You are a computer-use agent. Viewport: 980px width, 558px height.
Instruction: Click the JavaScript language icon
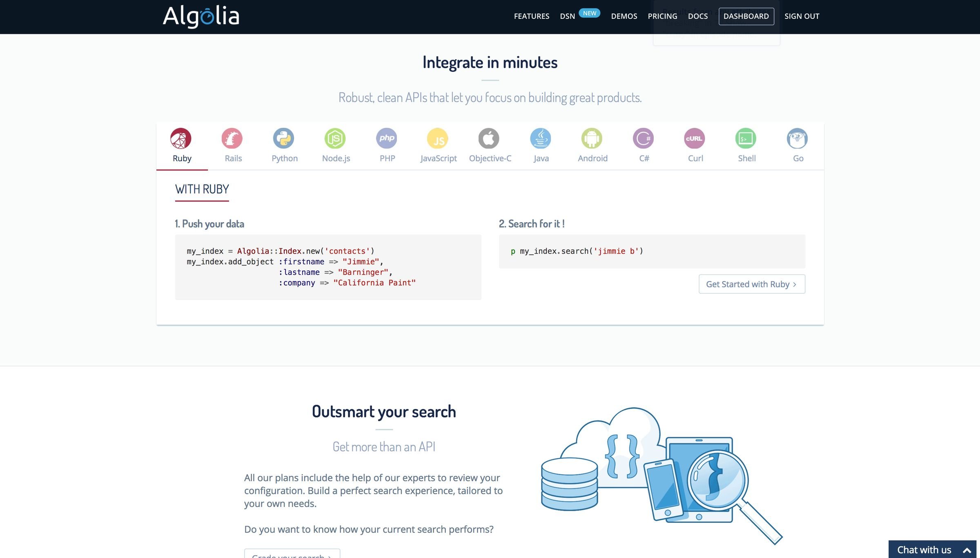(437, 138)
